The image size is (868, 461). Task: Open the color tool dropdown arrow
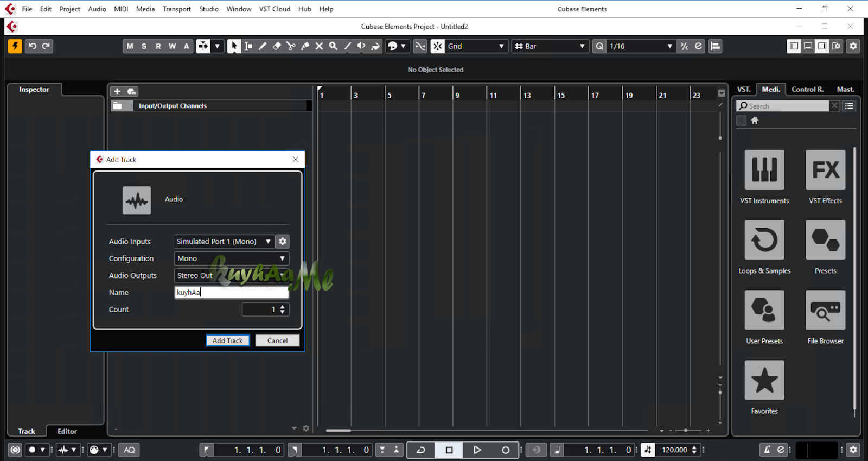[403, 46]
